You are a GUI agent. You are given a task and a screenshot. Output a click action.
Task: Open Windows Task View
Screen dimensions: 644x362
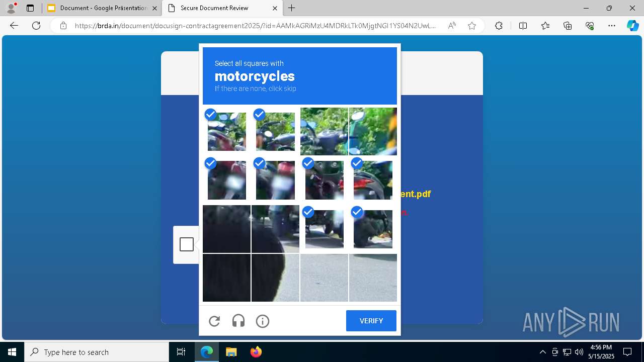[x=181, y=352]
